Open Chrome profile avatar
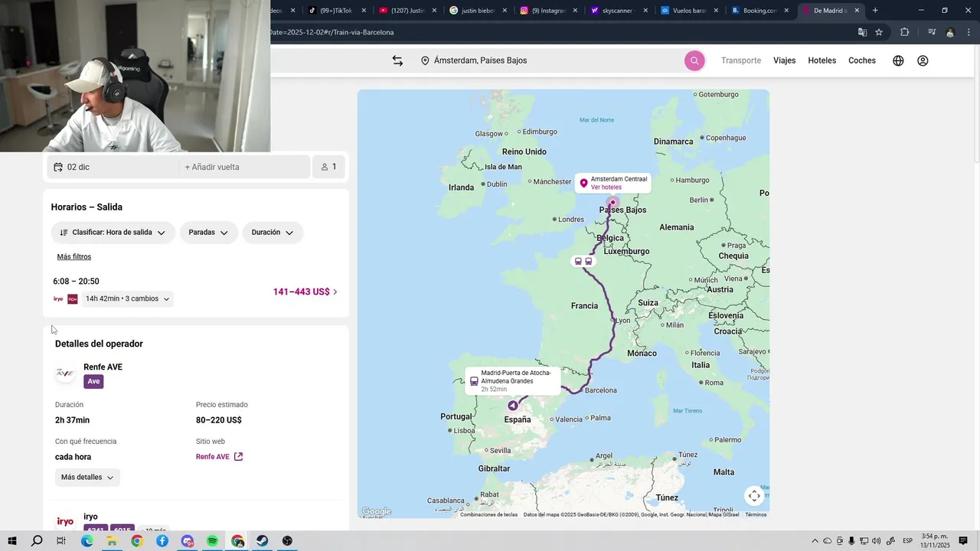Image resolution: width=980 pixels, height=551 pixels. tap(950, 32)
